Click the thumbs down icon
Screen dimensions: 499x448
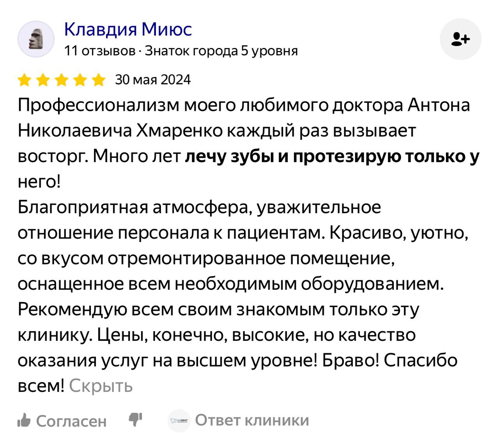coord(136,420)
